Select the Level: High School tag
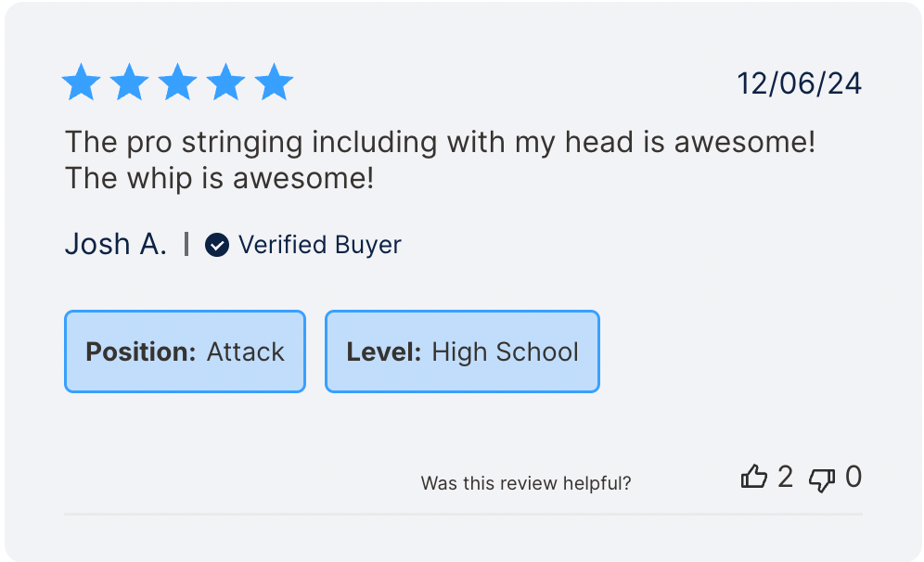This screenshot has height=562, width=924. 462,351
